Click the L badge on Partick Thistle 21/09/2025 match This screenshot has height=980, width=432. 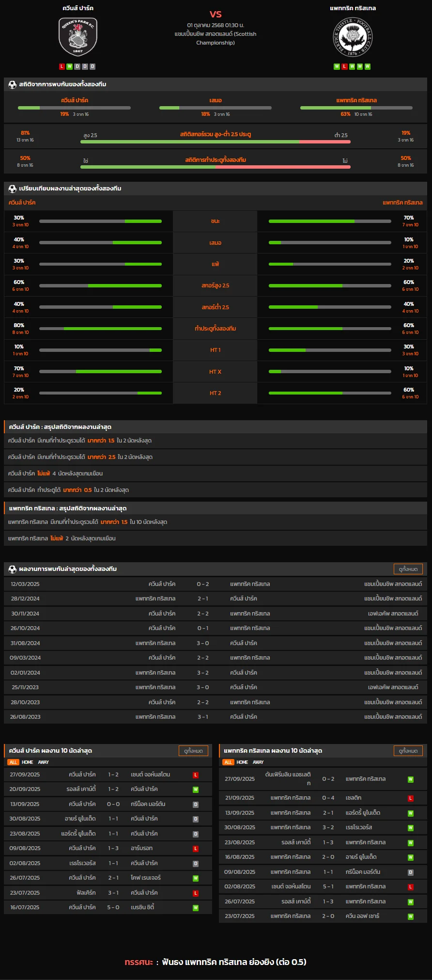tap(410, 798)
